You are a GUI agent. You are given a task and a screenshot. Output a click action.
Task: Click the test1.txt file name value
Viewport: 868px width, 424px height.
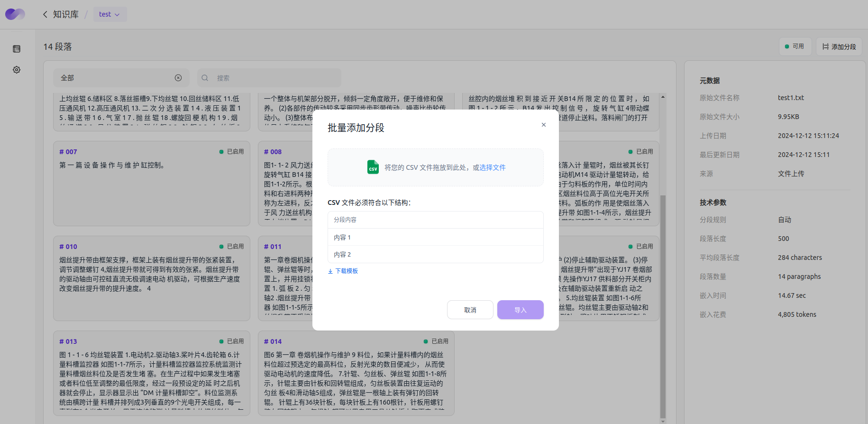[791, 98]
